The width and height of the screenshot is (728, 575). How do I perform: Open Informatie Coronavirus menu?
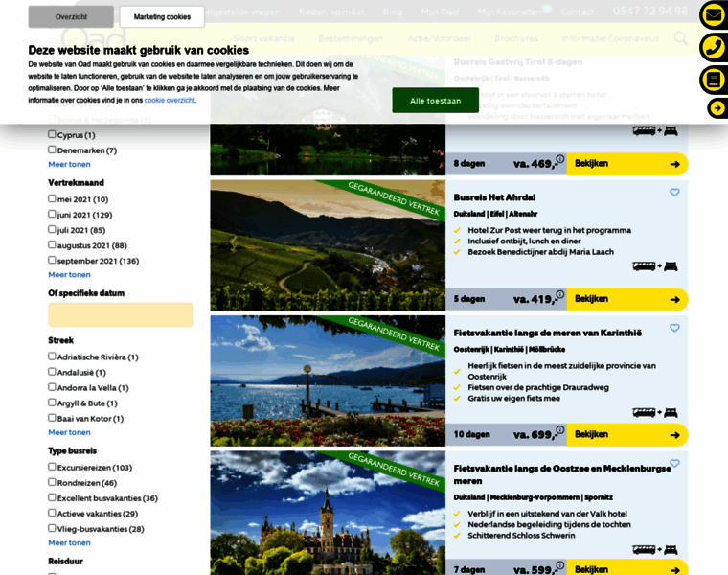point(610,38)
